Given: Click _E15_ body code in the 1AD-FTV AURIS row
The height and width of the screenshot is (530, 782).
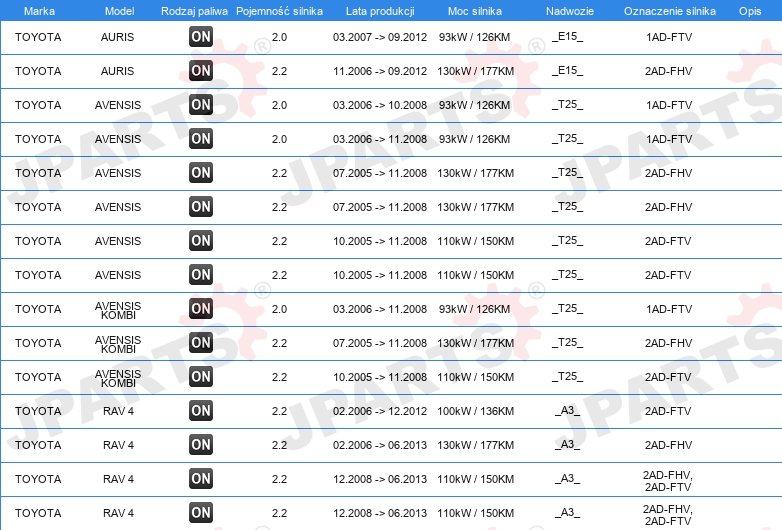Looking at the screenshot, I should [568, 36].
